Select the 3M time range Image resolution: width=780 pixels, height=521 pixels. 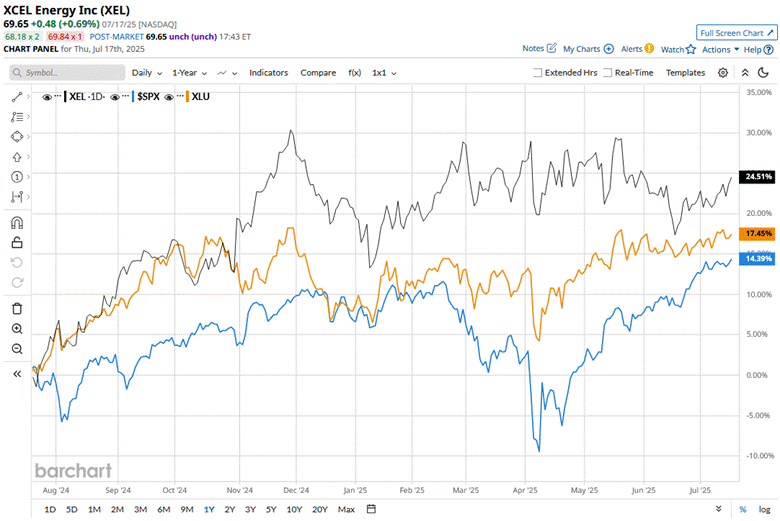click(140, 509)
